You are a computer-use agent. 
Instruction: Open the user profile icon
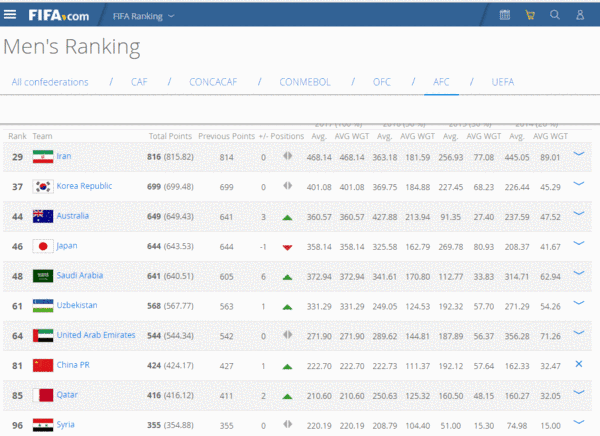point(581,15)
